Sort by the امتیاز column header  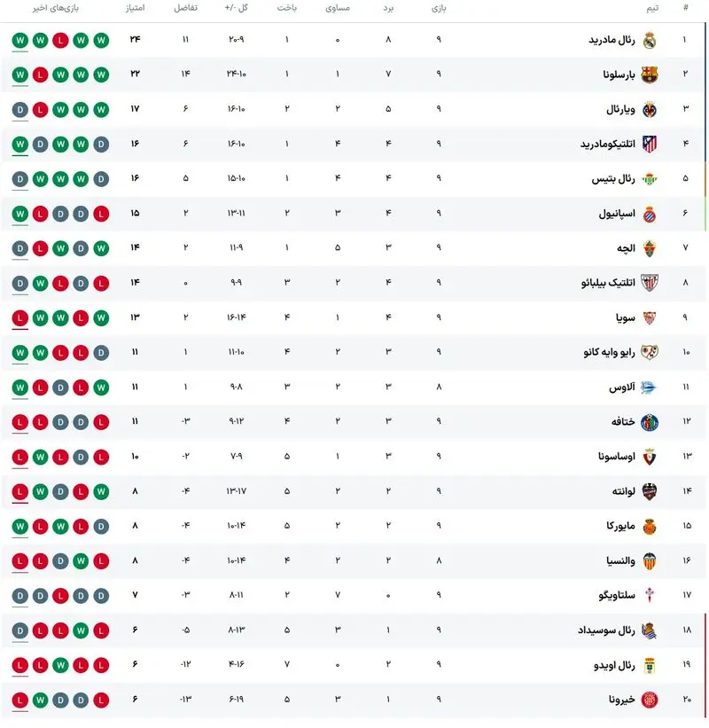pyautogui.click(x=136, y=8)
